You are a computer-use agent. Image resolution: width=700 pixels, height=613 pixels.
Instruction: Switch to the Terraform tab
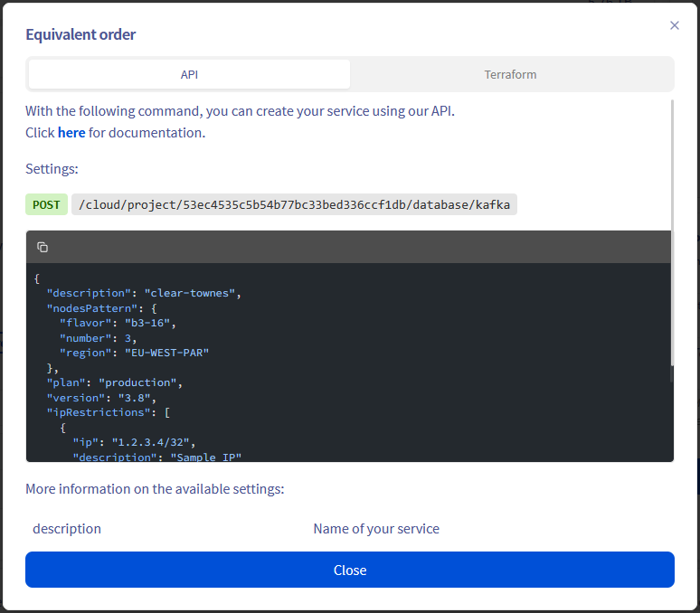[x=510, y=74]
